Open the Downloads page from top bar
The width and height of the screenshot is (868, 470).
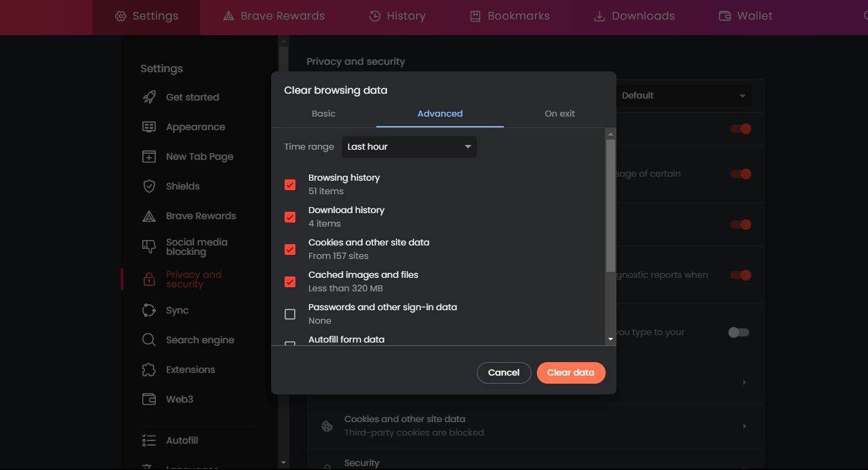(634, 16)
